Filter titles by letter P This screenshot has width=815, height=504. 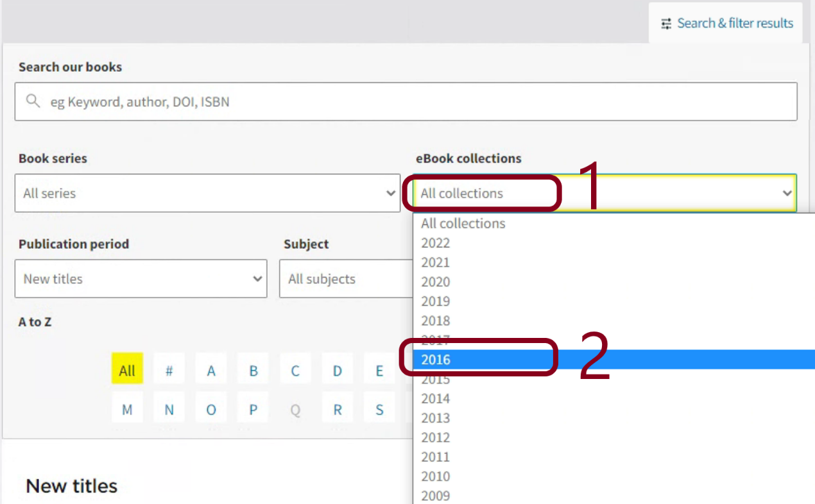tap(253, 410)
